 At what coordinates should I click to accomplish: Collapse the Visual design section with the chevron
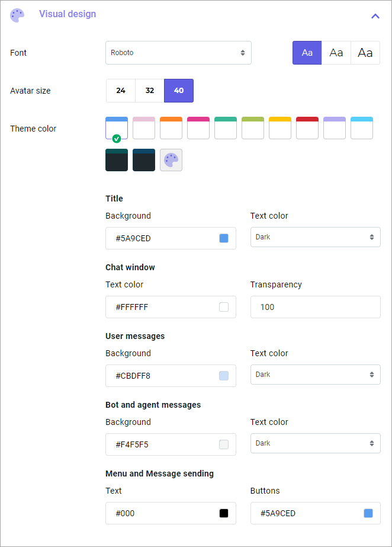point(375,16)
